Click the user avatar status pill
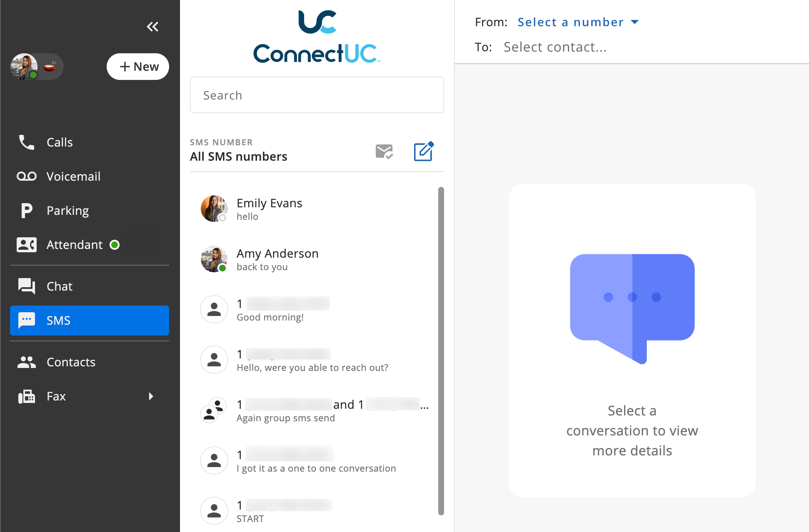This screenshot has width=809, height=532. click(x=37, y=67)
